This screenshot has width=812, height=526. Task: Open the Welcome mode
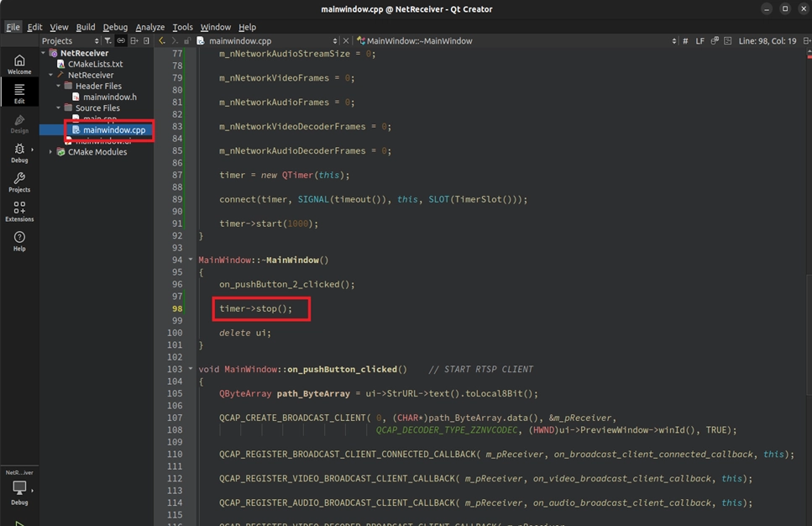tap(19, 64)
